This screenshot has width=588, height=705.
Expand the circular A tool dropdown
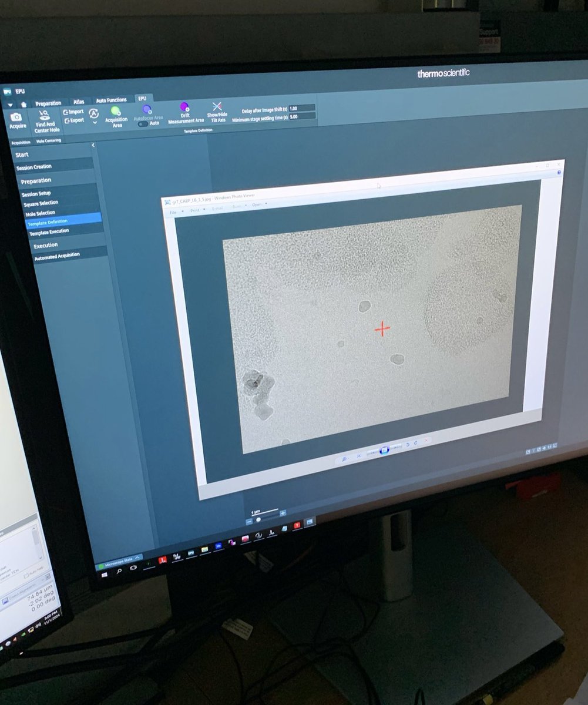pyautogui.click(x=95, y=123)
